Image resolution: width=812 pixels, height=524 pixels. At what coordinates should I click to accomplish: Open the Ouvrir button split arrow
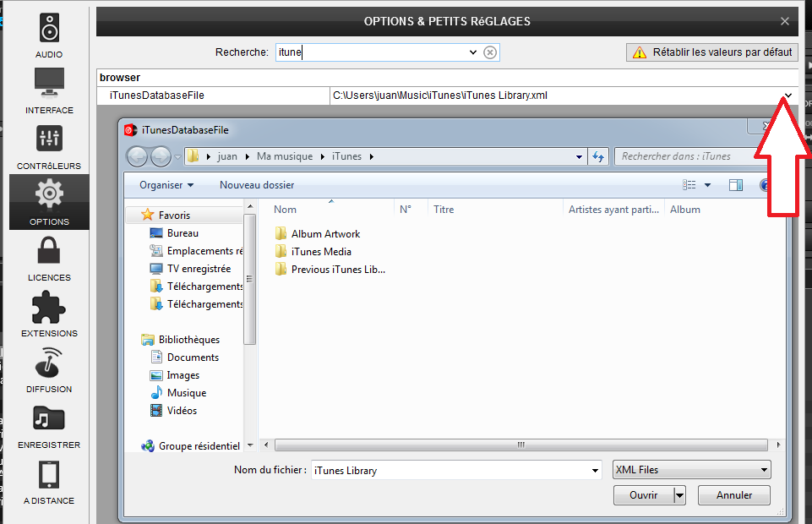[x=679, y=495]
